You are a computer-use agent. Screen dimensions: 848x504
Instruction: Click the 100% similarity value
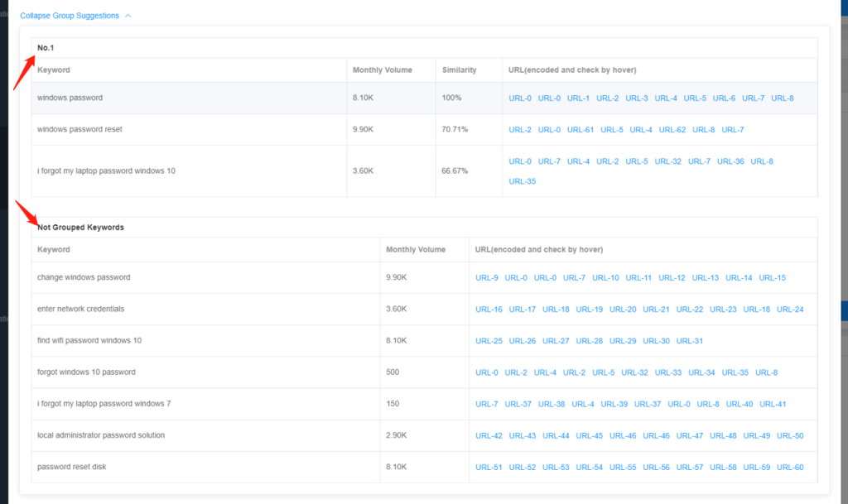tap(451, 98)
